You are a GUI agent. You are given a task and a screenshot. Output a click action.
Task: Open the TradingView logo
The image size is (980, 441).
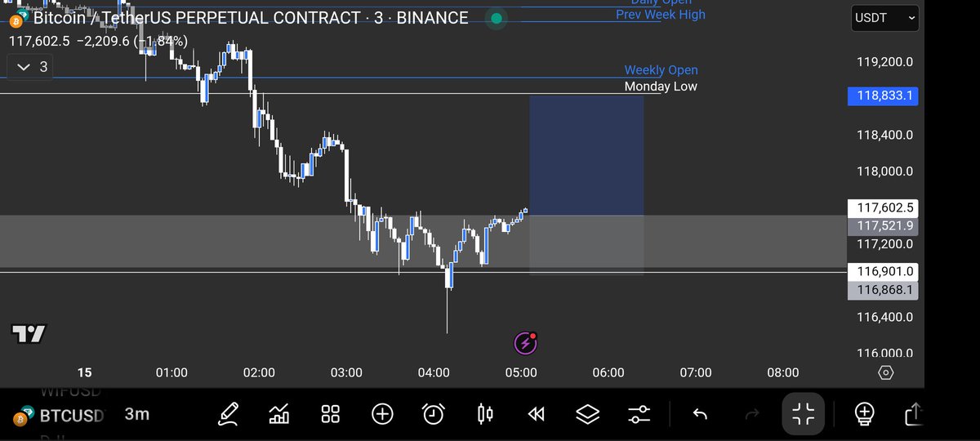coord(29,333)
